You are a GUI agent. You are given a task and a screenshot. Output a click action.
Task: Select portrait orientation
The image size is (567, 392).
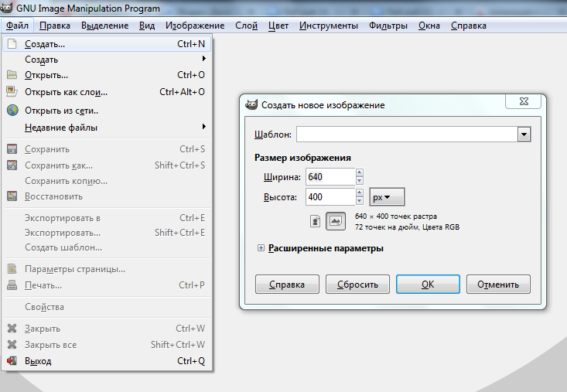(316, 221)
